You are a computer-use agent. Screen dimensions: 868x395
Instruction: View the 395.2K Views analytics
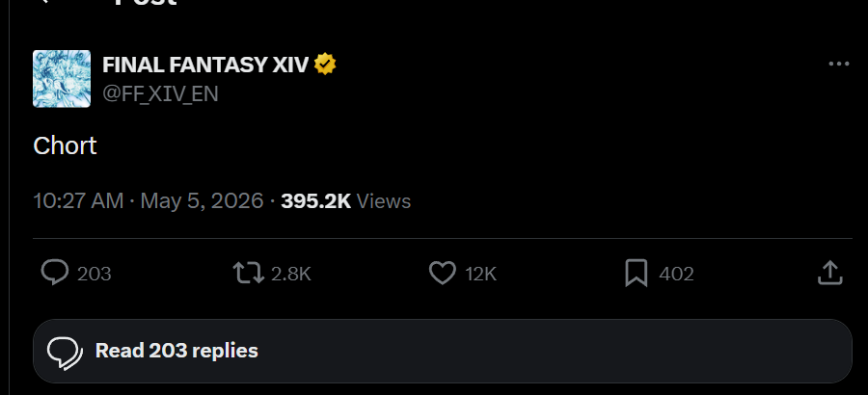[346, 200]
